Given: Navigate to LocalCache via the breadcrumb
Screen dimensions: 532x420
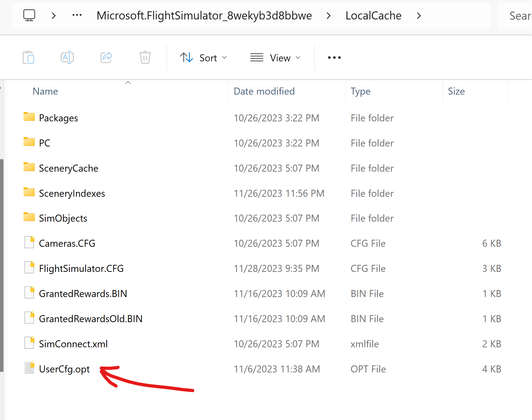Looking at the screenshot, I should [373, 15].
